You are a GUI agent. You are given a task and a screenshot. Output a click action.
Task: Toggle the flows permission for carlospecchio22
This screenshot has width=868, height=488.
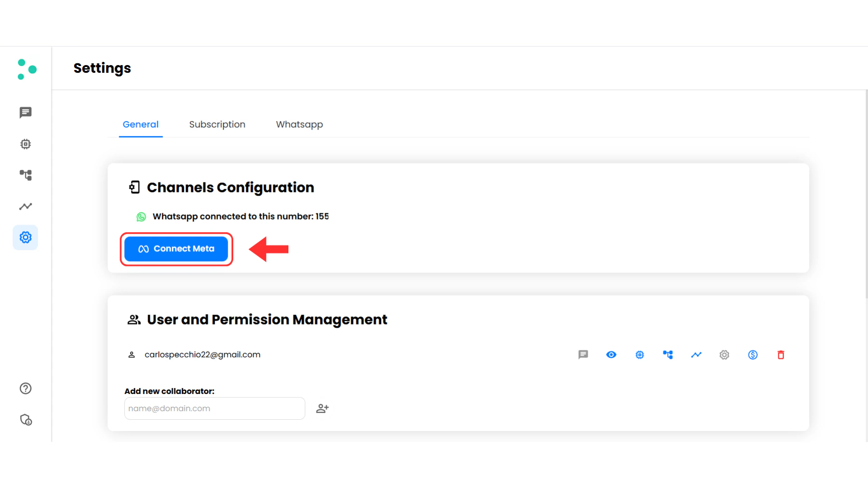click(668, 355)
